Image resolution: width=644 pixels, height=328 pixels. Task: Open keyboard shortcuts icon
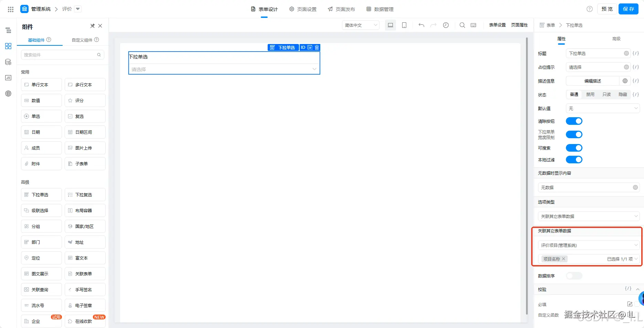473,25
